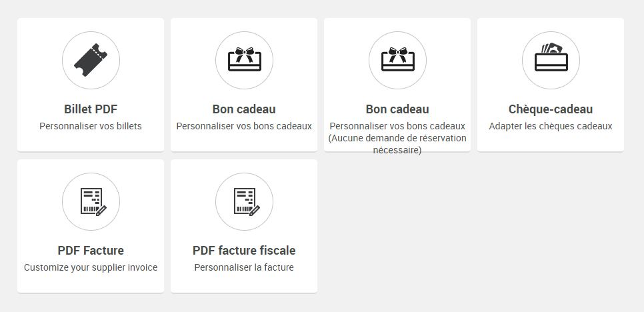Open the Billet PDF title
The image size is (644, 312).
point(91,109)
